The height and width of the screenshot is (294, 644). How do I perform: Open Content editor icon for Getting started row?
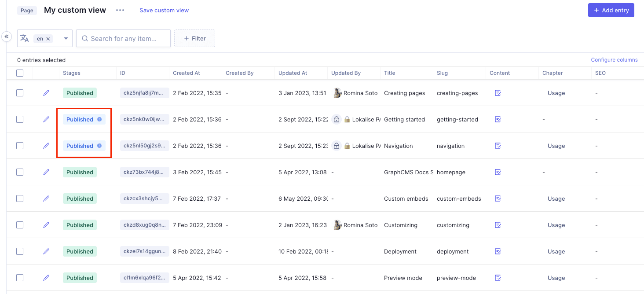coord(498,119)
